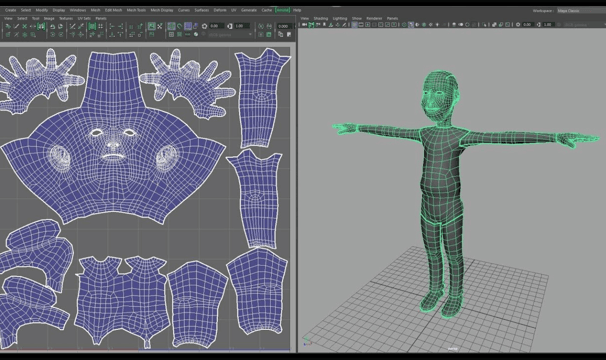Click the UV editor gamma field showing 1.00
Screen dimensions: 606x360
(242, 26)
